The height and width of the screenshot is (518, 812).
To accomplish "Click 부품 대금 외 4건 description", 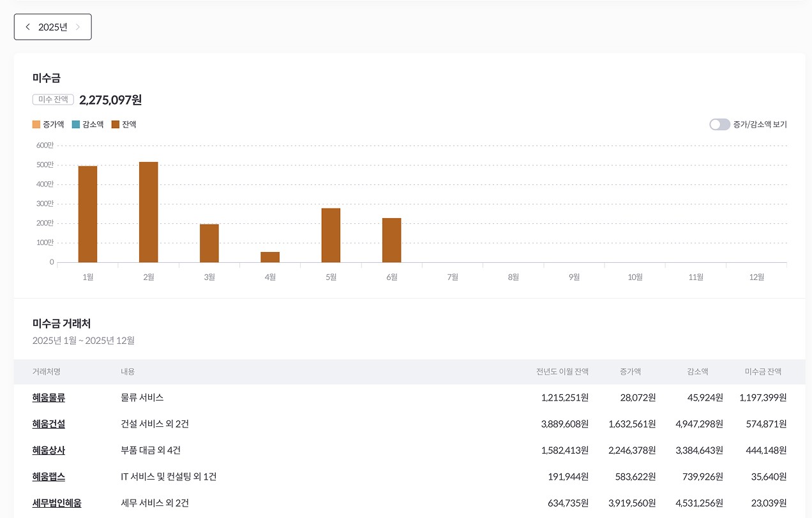I will (151, 450).
